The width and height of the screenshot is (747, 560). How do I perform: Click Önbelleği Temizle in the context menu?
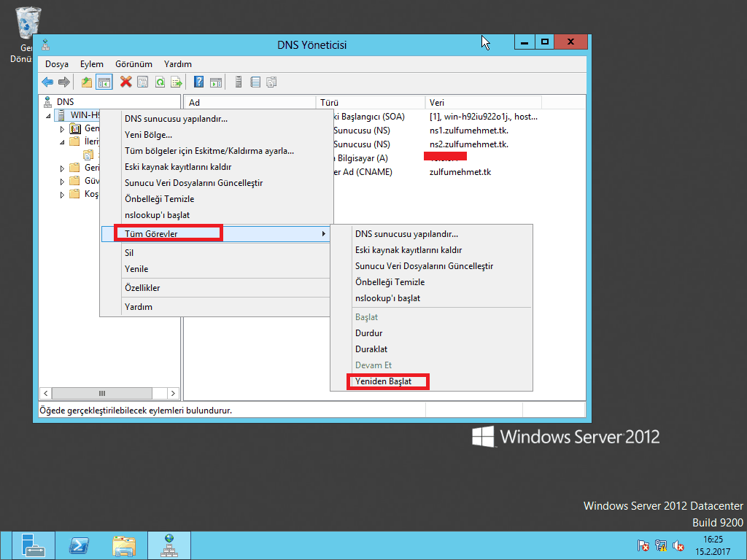pos(159,199)
